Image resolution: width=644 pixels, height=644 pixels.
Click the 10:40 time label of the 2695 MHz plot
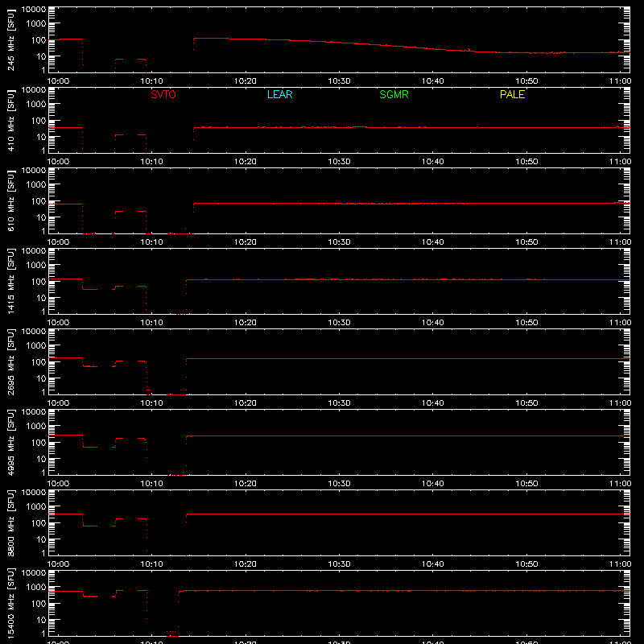[432, 403]
